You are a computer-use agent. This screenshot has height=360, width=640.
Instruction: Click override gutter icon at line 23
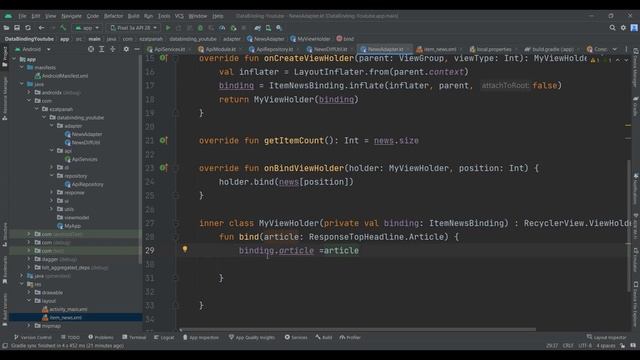(163, 168)
